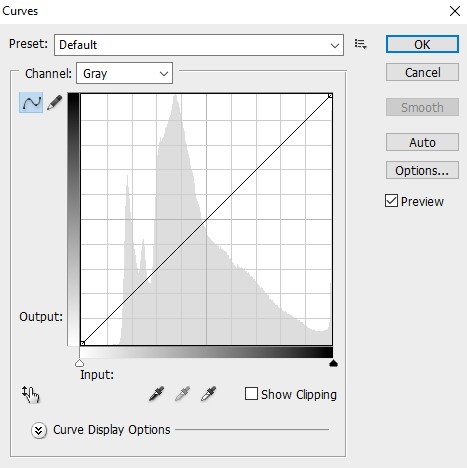Click the Cancel button

[x=422, y=72]
